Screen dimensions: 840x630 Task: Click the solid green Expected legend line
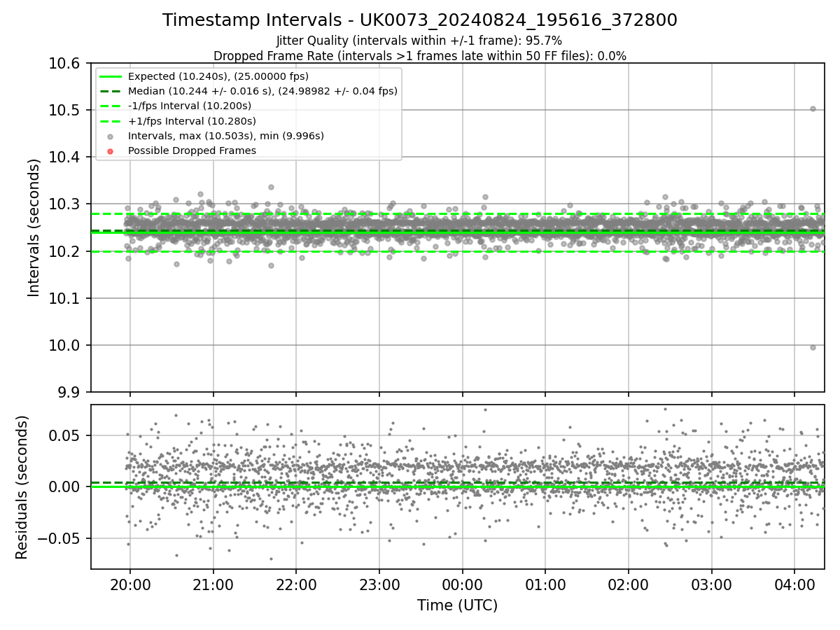[x=110, y=76]
